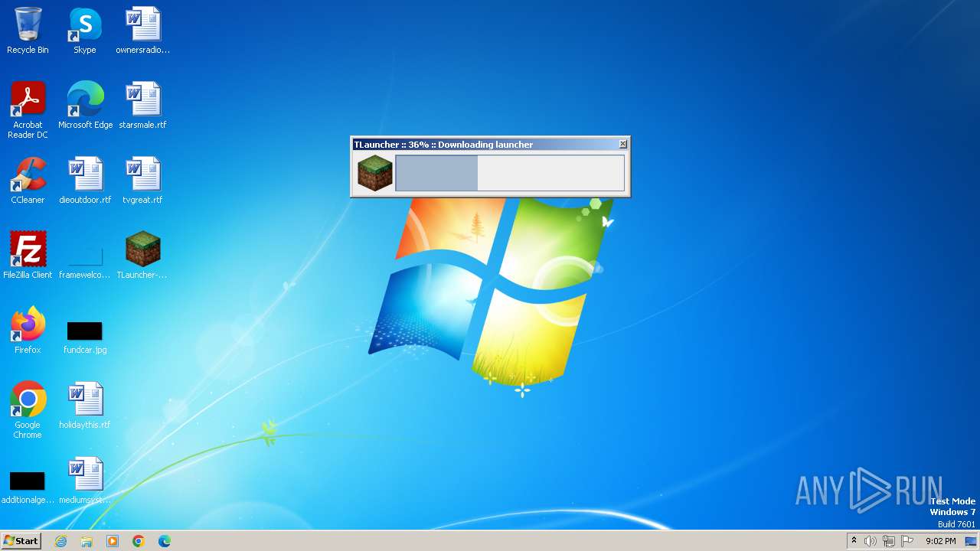Open Windows Media Player from taskbar
Viewport: 980px width, 551px height.
click(113, 541)
